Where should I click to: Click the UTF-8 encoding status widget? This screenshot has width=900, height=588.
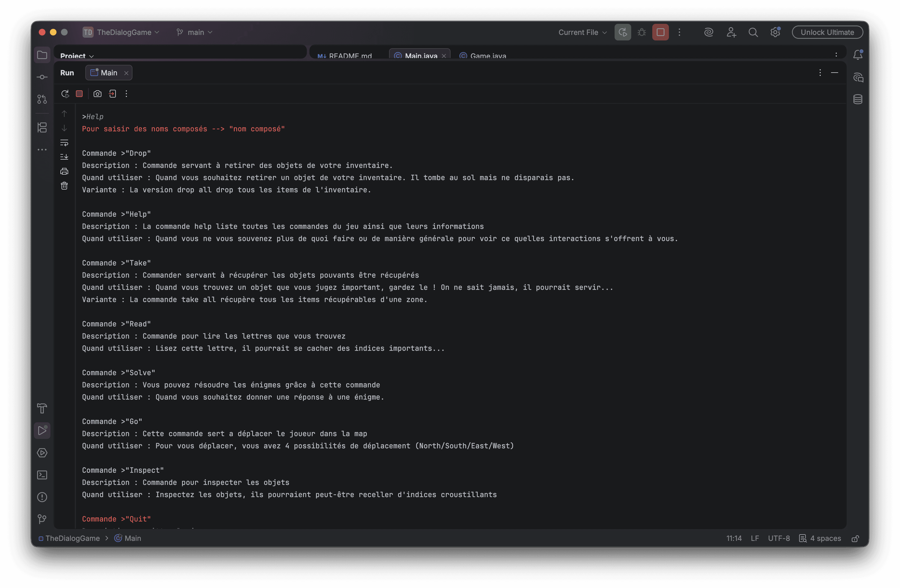779,538
